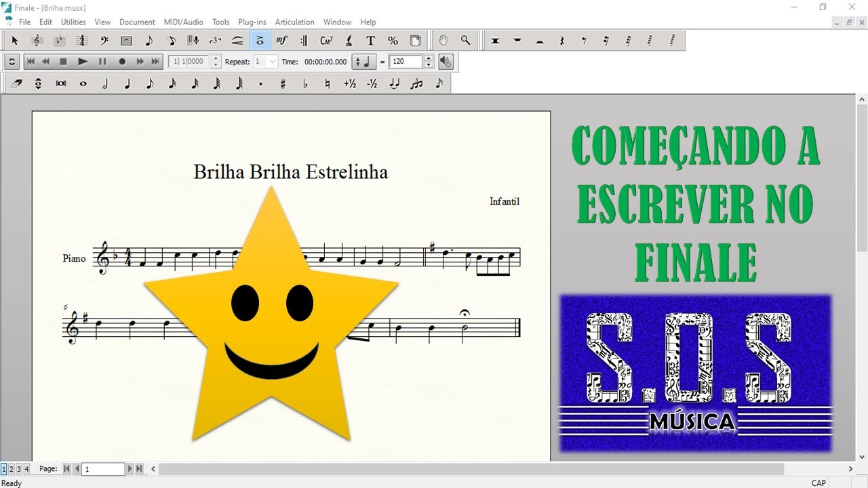Screen dimensions: 868x488
Task: Choose the double whole note duration
Action: pos(61,84)
